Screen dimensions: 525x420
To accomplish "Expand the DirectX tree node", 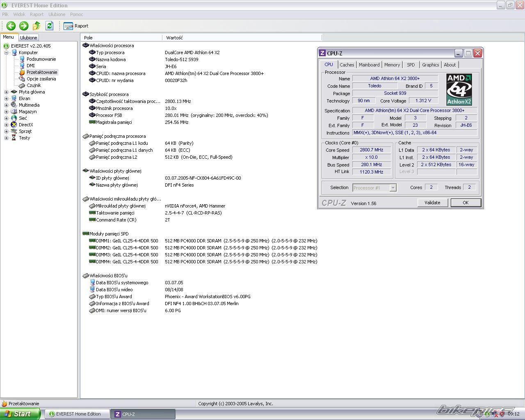I will tap(7, 125).
